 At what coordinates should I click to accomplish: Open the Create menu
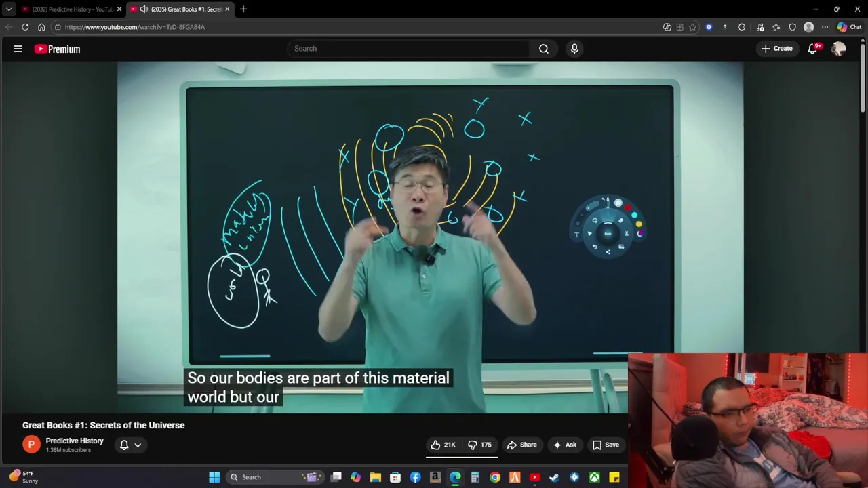776,49
